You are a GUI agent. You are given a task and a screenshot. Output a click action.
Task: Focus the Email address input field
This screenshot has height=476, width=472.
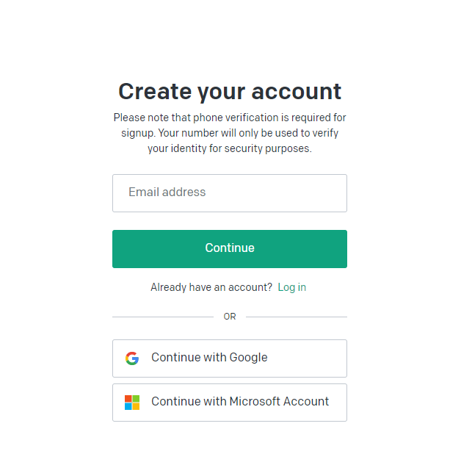coord(230,193)
